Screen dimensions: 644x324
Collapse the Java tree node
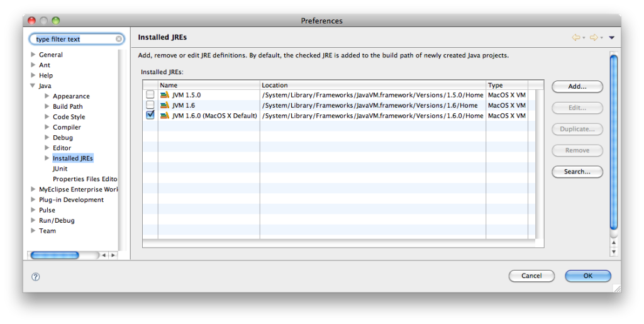click(33, 86)
